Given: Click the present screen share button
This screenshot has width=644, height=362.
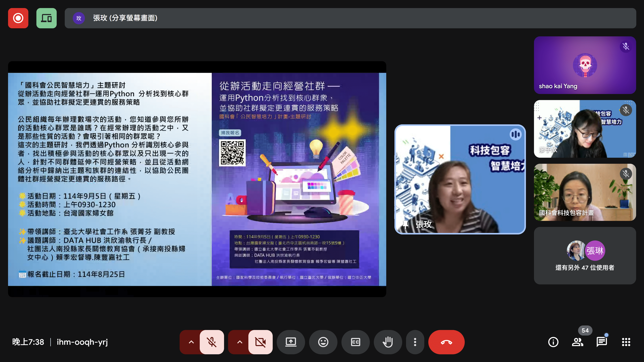Looking at the screenshot, I should pyautogui.click(x=291, y=342).
